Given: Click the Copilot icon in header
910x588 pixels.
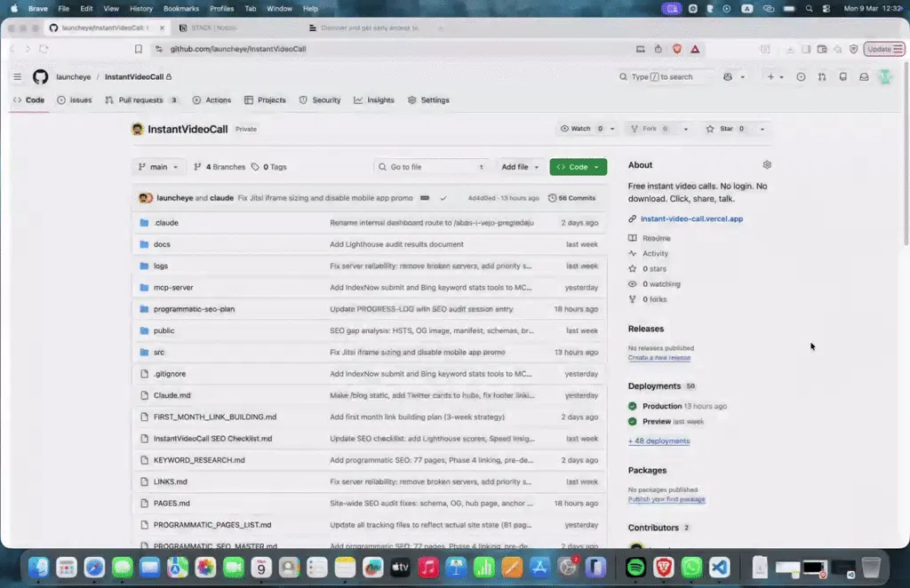Looking at the screenshot, I should click(728, 76).
